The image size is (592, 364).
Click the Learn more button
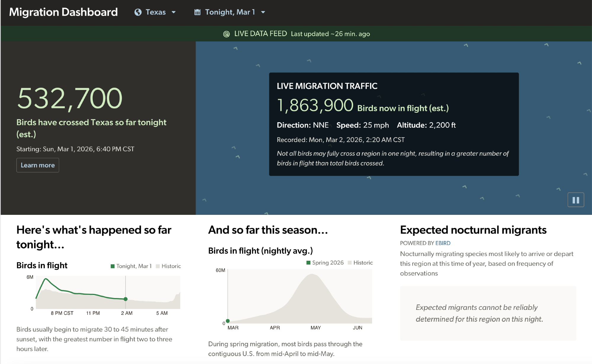point(38,165)
